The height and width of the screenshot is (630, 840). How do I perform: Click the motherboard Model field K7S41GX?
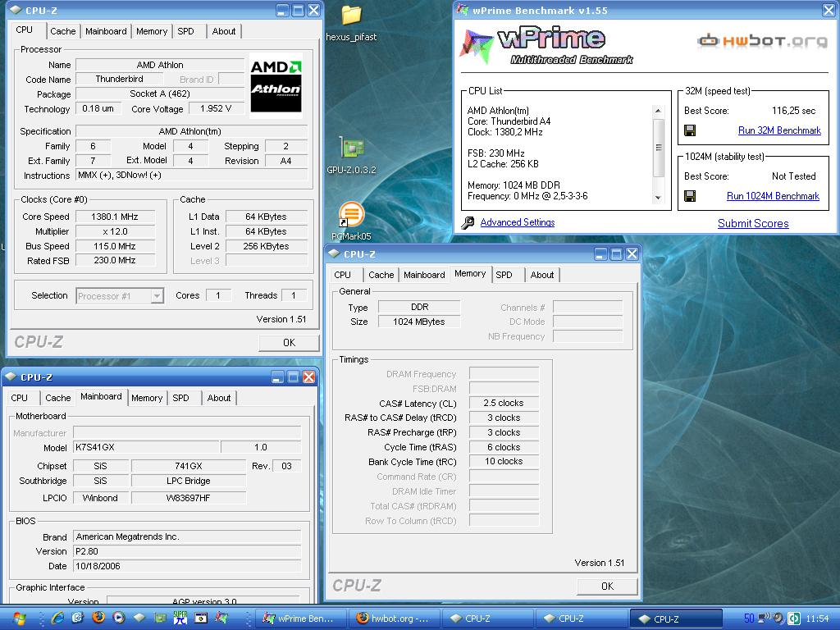coord(146,447)
